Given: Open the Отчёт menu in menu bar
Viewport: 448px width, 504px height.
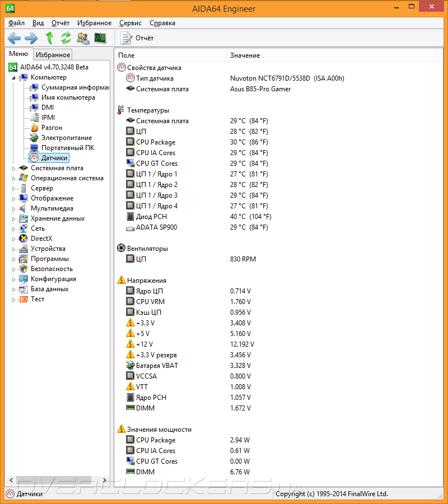Looking at the screenshot, I should point(60,23).
